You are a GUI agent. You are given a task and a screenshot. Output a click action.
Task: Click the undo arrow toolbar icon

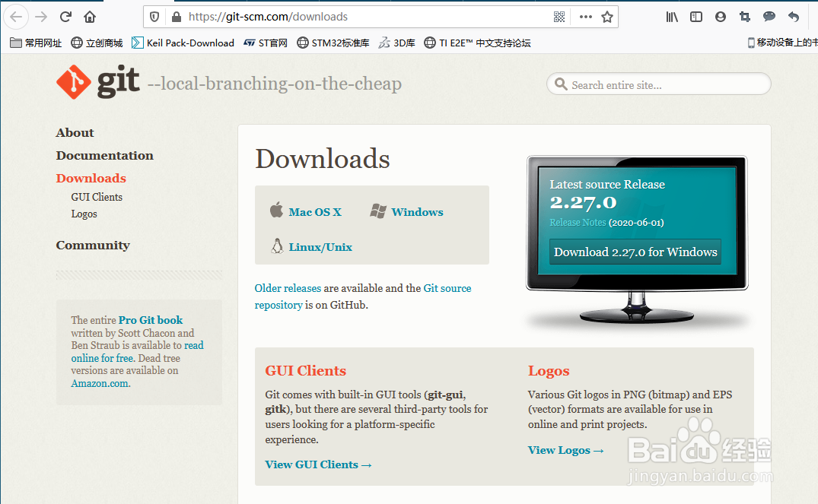pos(794,17)
